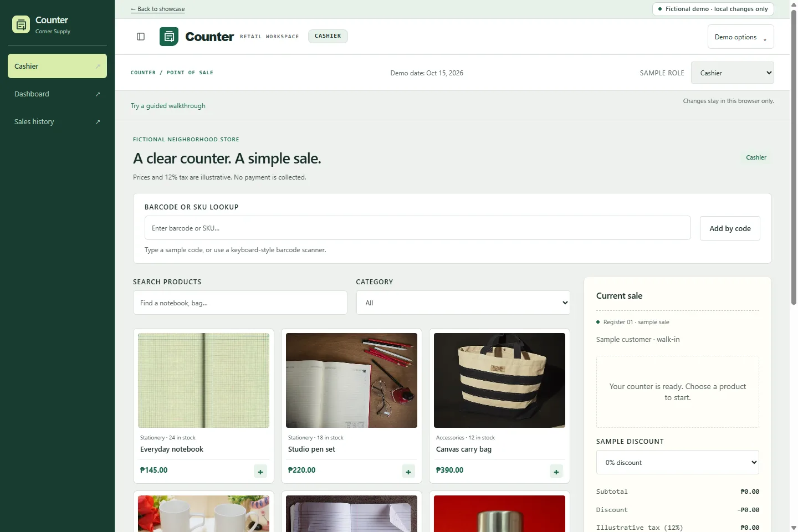
Task: Click the Add by code button
Action: coord(730,228)
